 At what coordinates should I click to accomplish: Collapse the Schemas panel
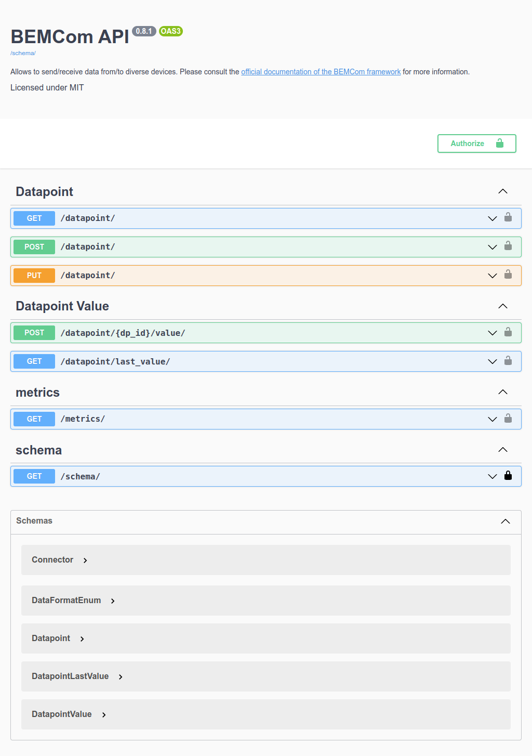click(506, 522)
